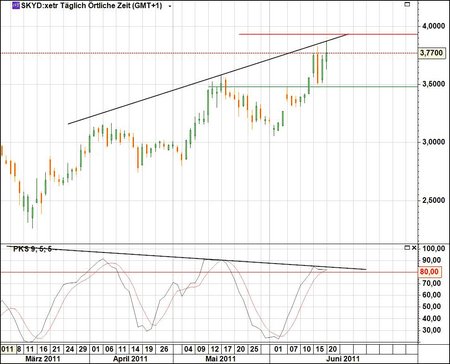
Task: Select the green horizontal support line
Action: (313, 87)
